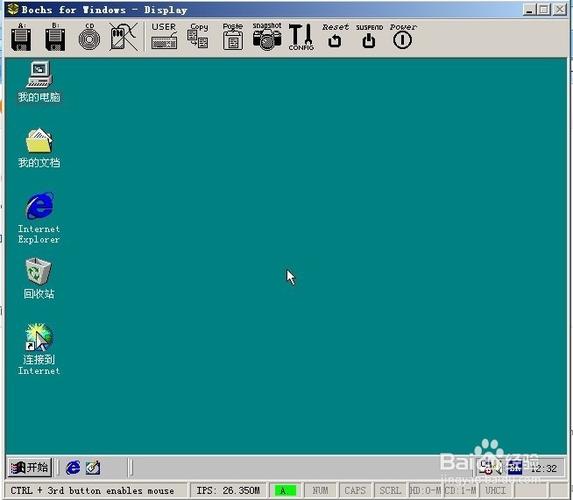Select the 我的电脑 desktop icon
The height and width of the screenshot is (500, 573).
click(39, 82)
